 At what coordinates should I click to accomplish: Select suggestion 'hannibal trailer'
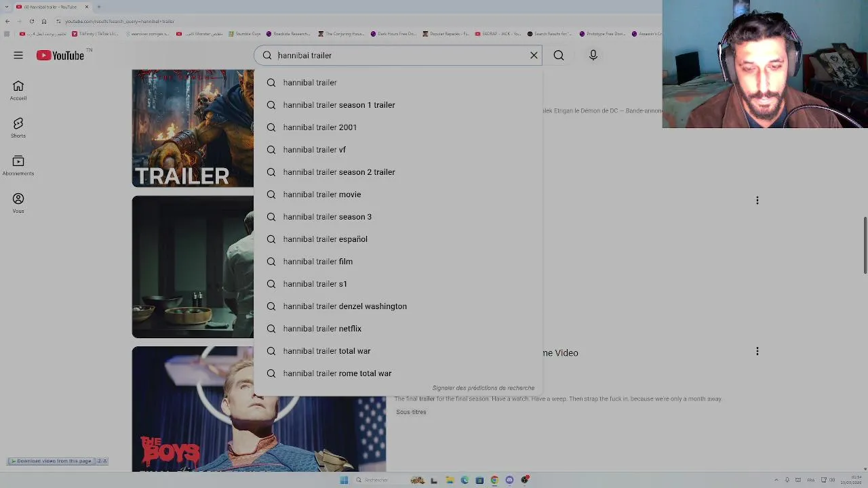tap(398, 83)
